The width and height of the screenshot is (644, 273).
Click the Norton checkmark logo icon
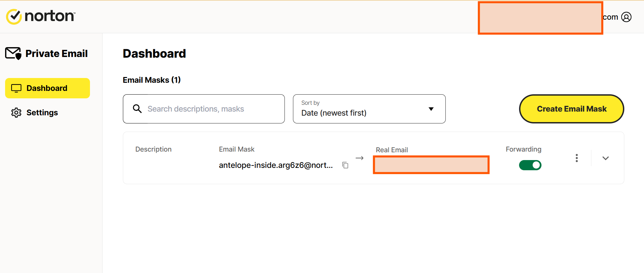pyautogui.click(x=14, y=17)
